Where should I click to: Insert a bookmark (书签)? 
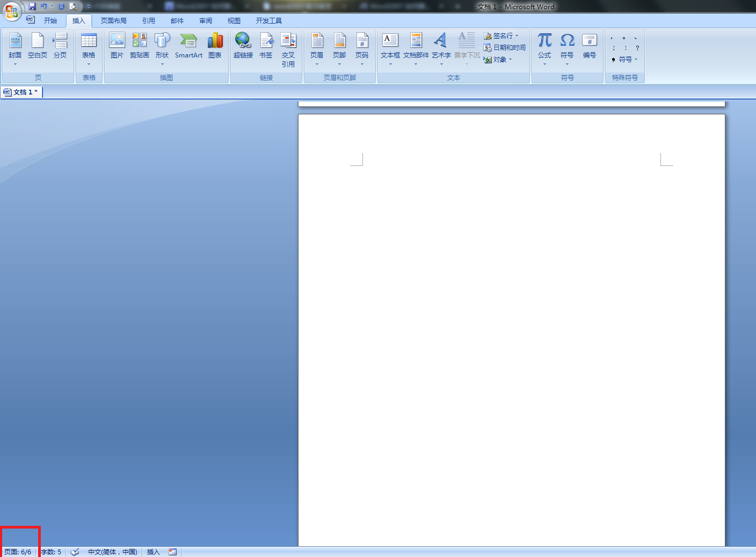click(266, 46)
